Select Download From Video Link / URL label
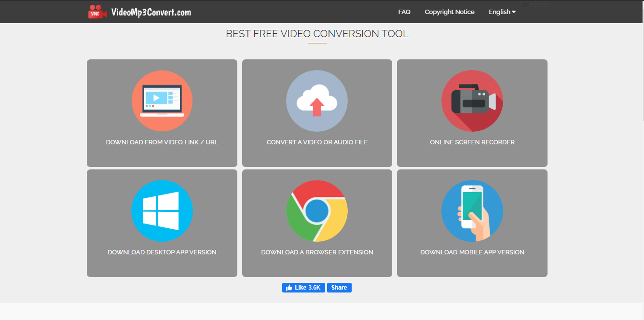The image size is (644, 320). (162, 142)
